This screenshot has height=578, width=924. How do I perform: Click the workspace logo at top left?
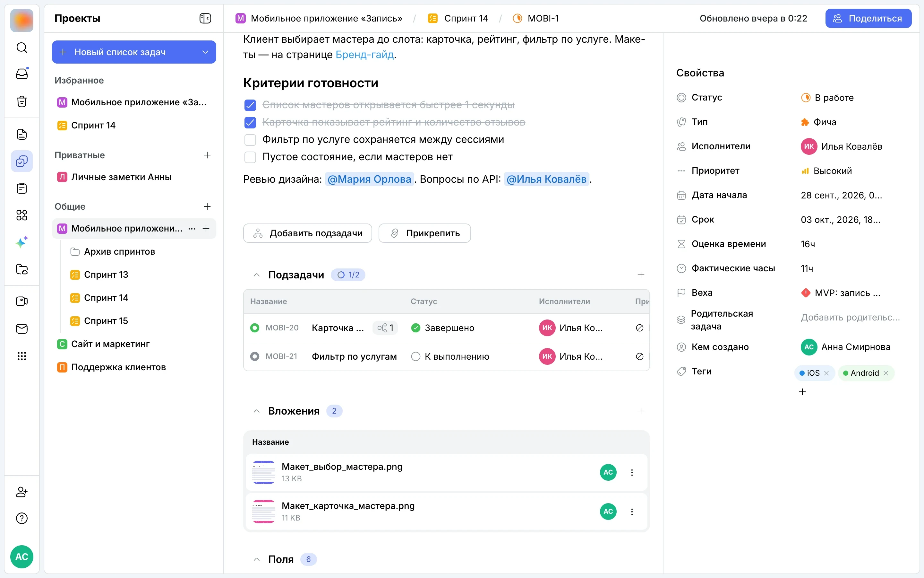(x=22, y=20)
